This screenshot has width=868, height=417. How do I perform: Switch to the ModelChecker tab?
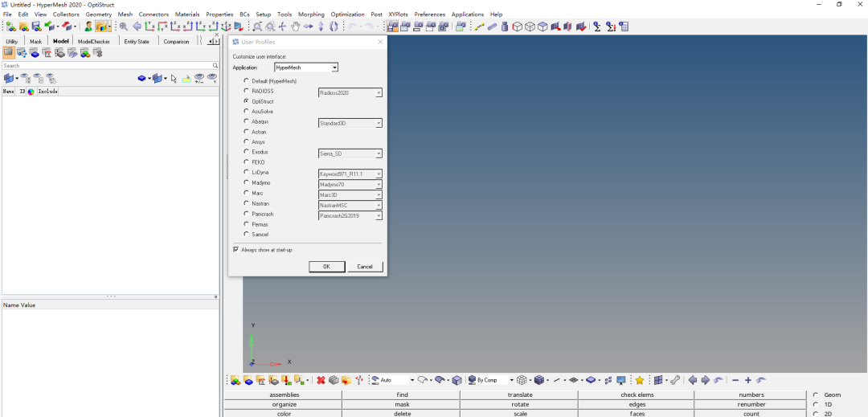point(93,41)
